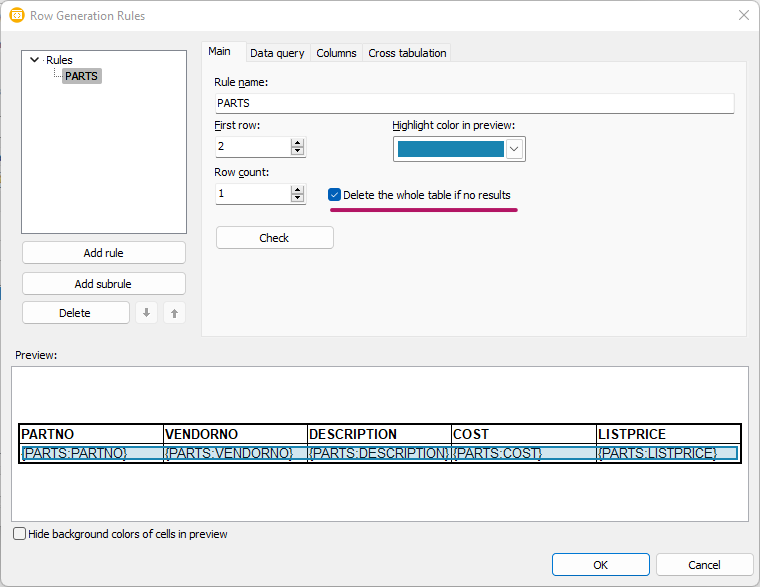Increase the Row count with the up arrow
Viewport: 760px width, 587px height.
pos(298,190)
